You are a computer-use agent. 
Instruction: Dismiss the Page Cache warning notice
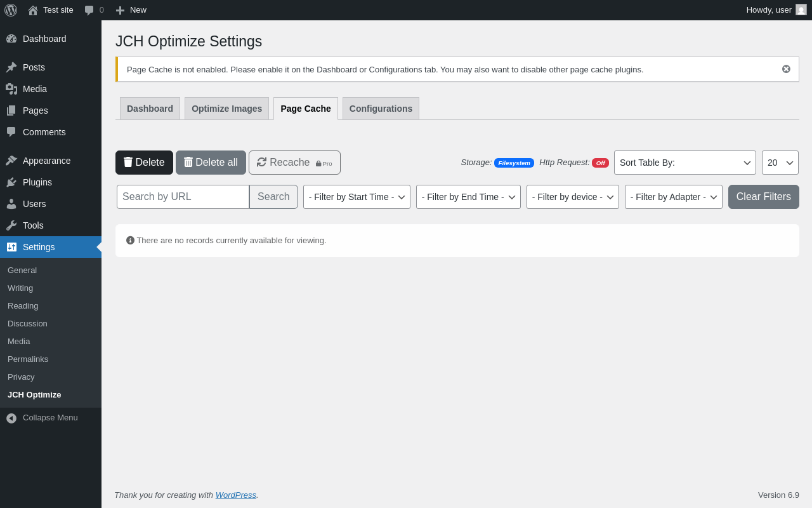point(786,69)
